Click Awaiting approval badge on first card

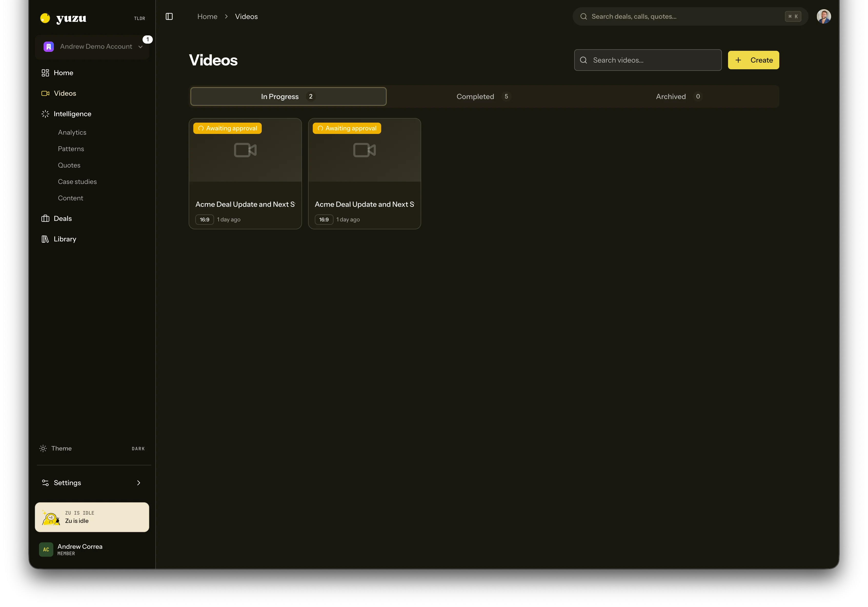point(228,128)
